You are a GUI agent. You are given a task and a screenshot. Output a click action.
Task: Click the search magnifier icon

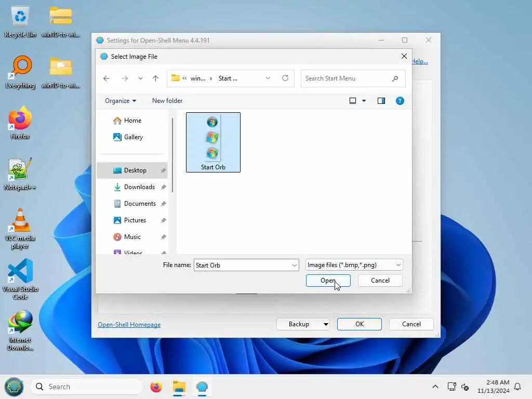(395, 78)
